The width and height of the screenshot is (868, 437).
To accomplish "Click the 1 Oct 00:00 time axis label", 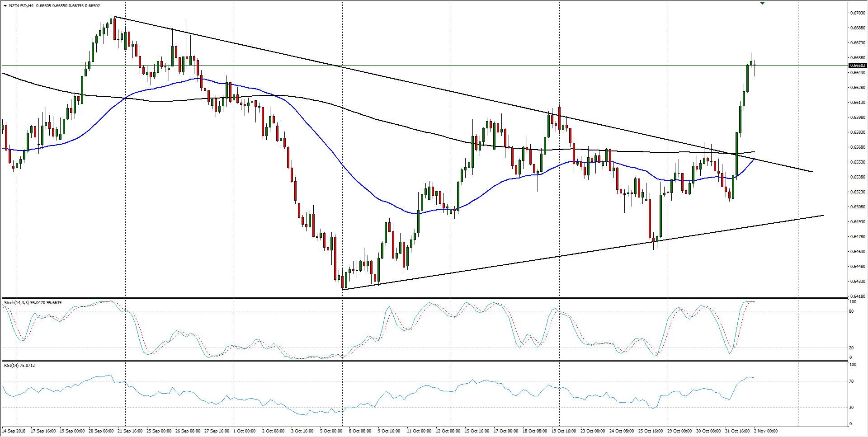I will click(x=245, y=431).
